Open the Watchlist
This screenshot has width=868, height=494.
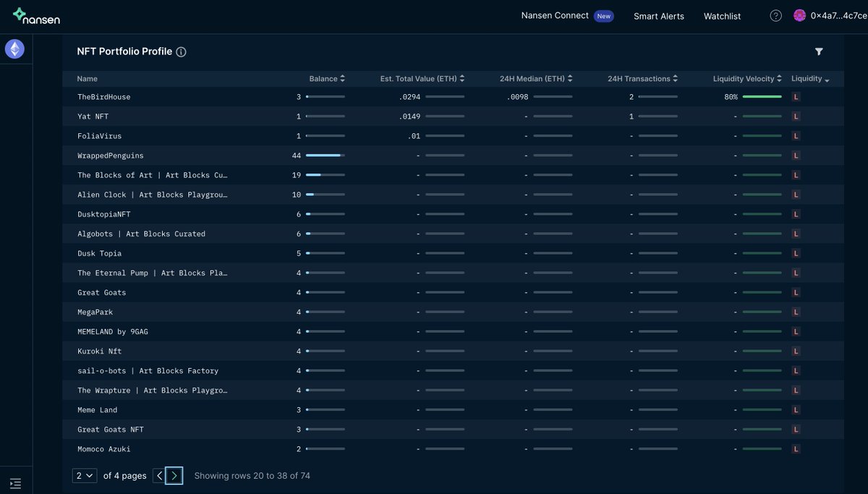point(722,16)
